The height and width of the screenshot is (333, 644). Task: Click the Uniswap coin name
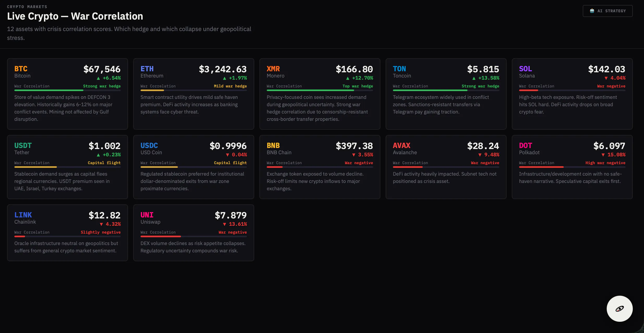point(150,222)
